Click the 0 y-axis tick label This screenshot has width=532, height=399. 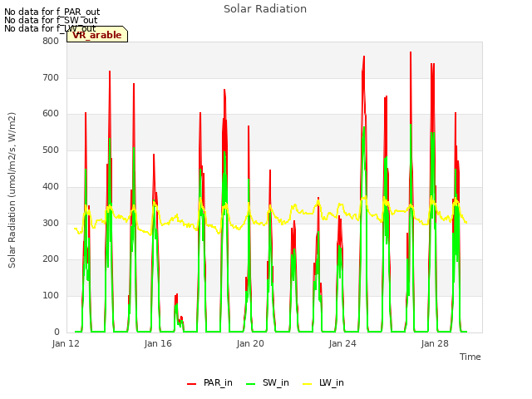(x=57, y=332)
